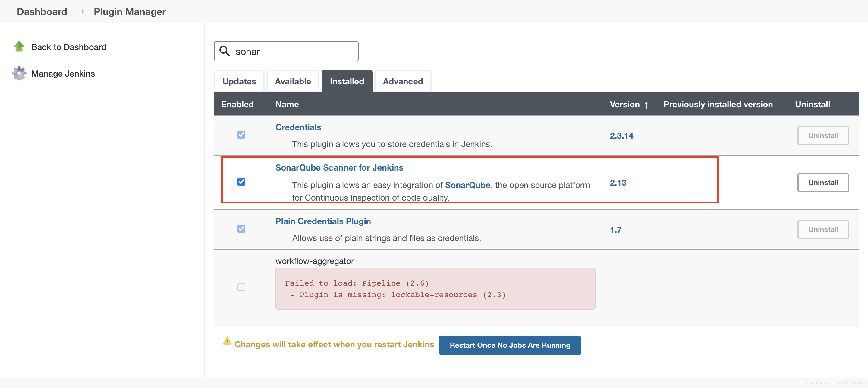Viewport: 868px width, 388px height.
Task: Click the Plain Credentials description text
Action: (386, 238)
